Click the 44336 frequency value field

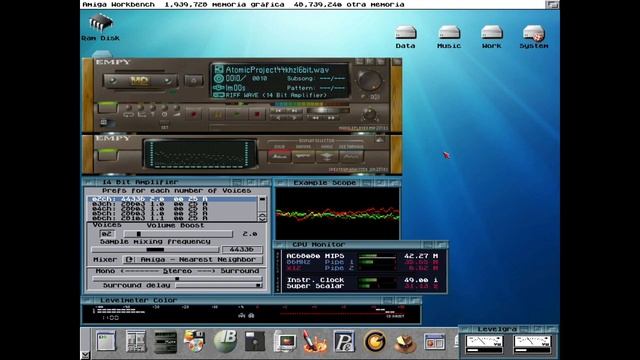point(242,249)
